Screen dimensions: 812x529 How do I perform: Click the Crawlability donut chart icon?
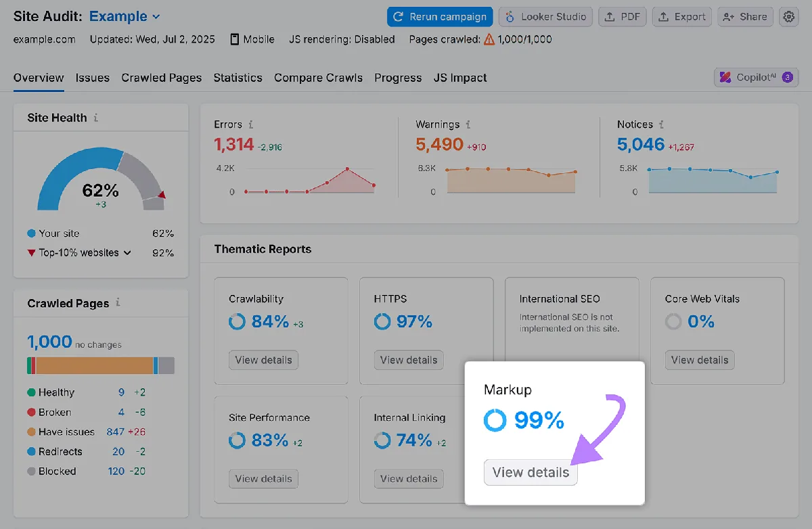[x=237, y=322]
